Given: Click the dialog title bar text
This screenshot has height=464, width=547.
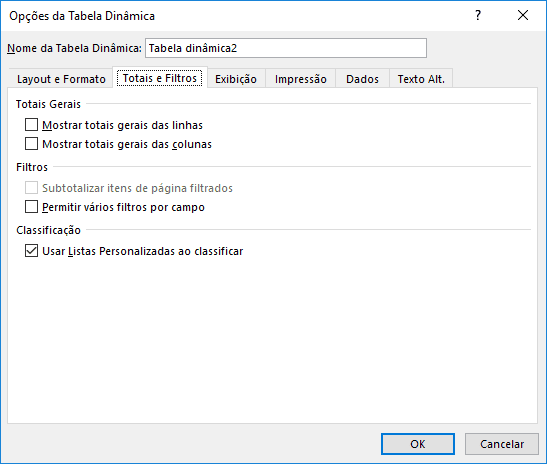Looking at the screenshot, I should pyautogui.click(x=82, y=16).
